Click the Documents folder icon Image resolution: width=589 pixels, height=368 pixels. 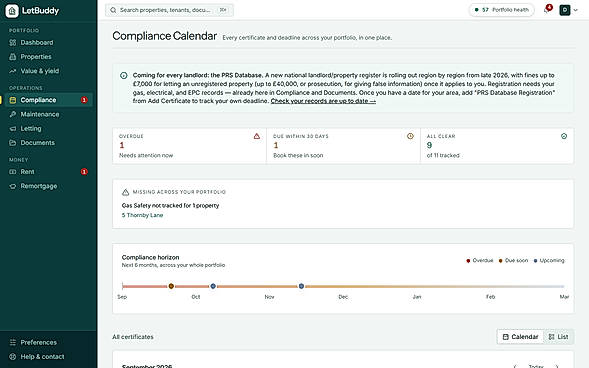tap(13, 143)
